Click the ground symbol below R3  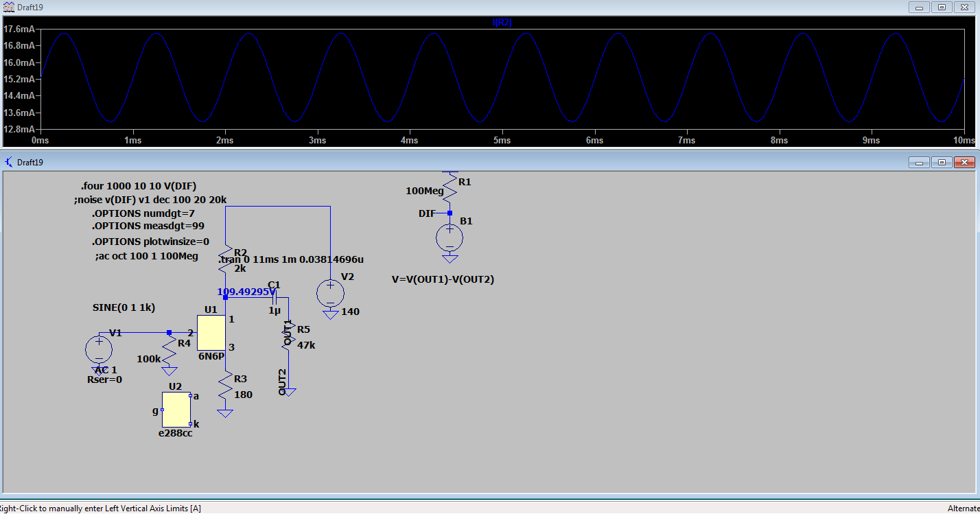(225, 413)
